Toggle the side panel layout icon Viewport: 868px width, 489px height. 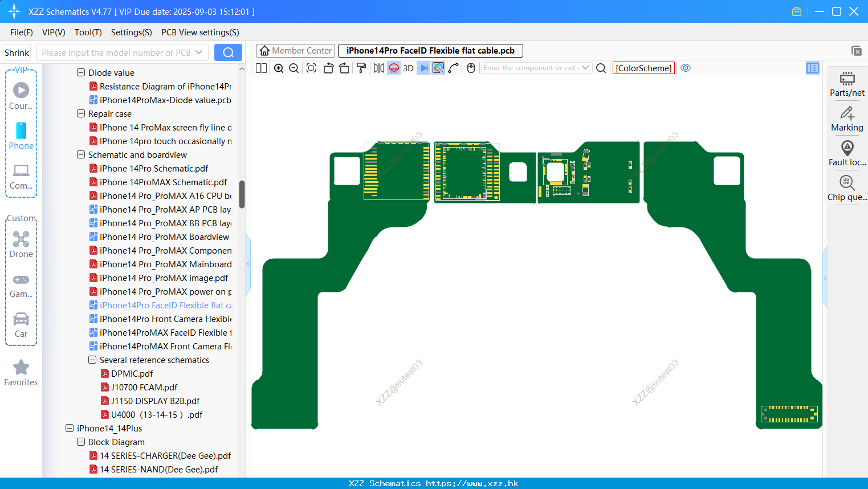813,68
